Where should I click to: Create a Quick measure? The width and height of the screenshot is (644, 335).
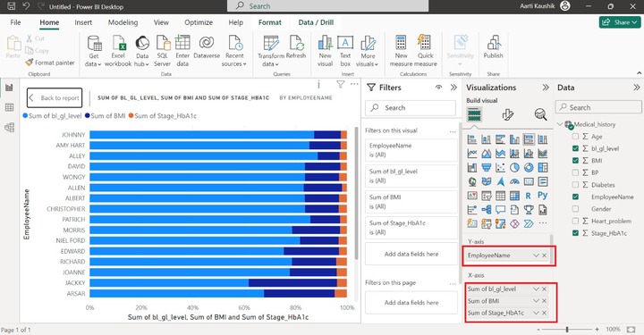pos(425,51)
